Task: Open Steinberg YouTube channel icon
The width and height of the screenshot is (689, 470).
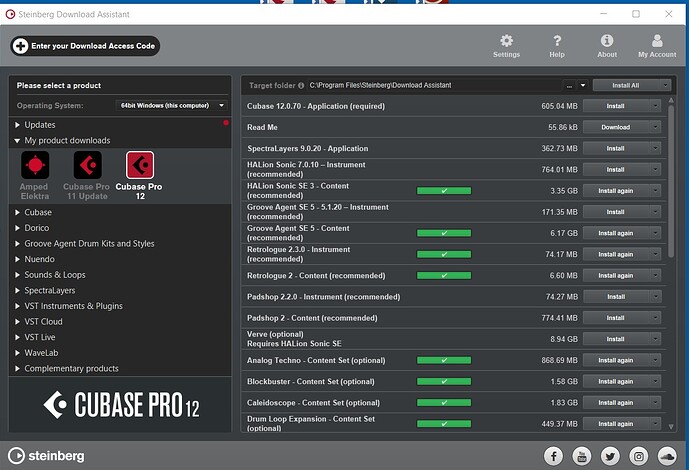Action: click(582, 456)
